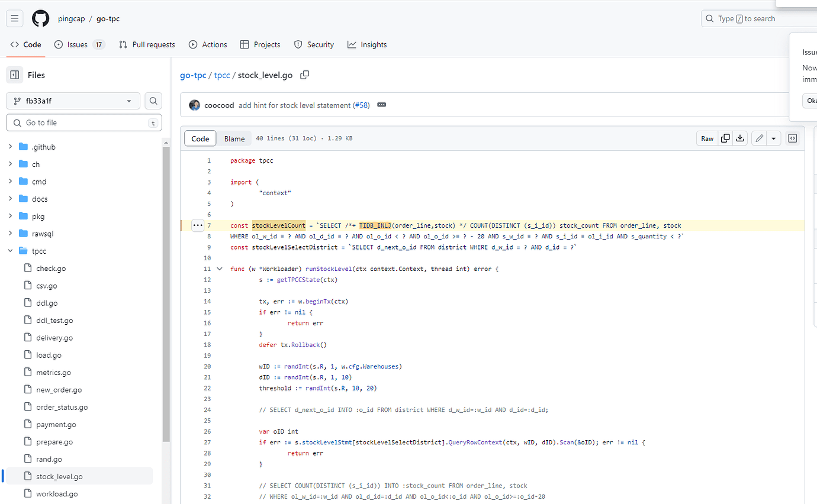Click tpcc in the file breadcrumb
Viewport: 817px width, 504px height.
tap(222, 75)
